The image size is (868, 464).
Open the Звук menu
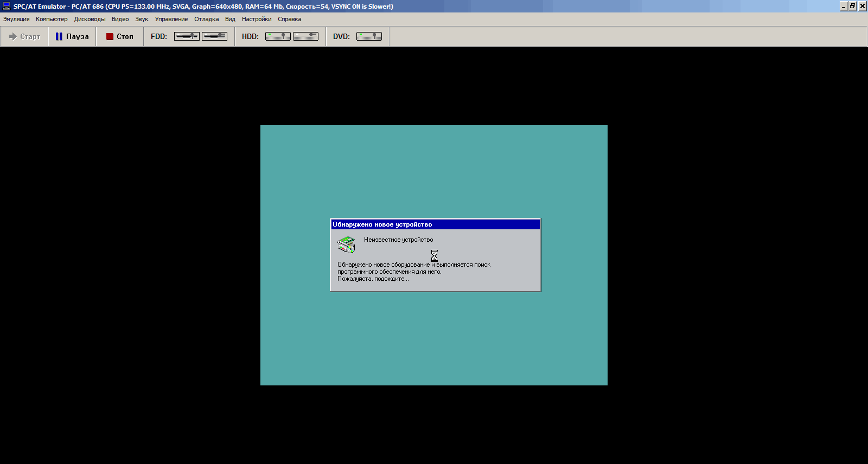click(x=142, y=19)
